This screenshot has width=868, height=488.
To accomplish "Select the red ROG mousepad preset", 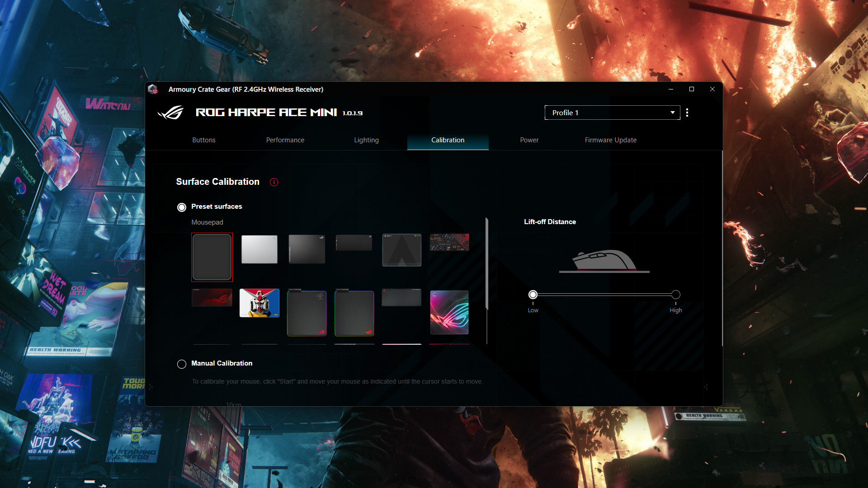I will (x=212, y=300).
